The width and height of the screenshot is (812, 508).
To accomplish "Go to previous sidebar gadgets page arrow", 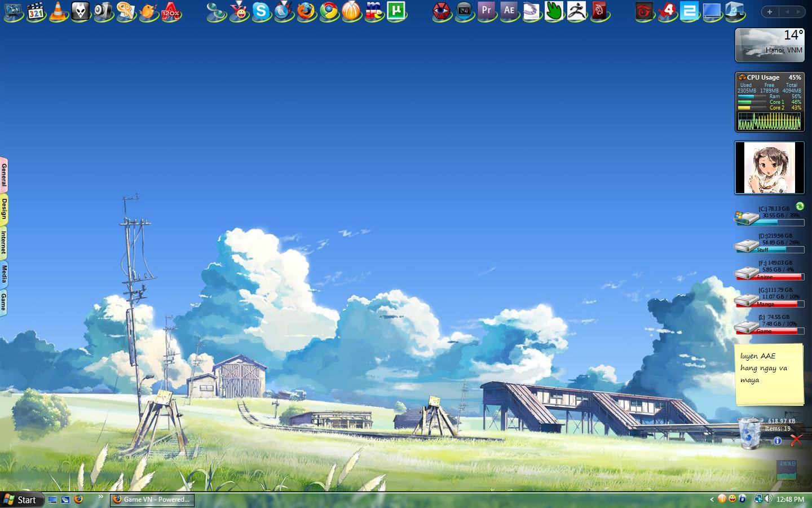I will [x=788, y=12].
